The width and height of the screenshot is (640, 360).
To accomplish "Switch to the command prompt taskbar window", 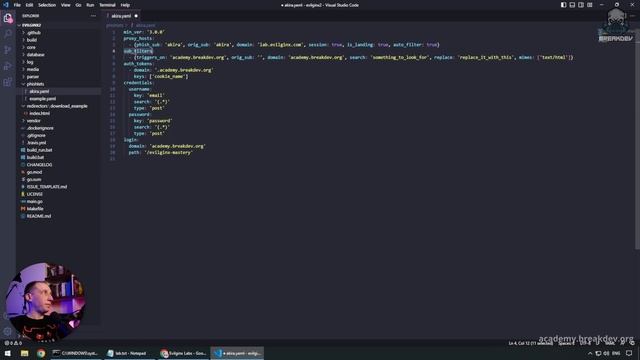I will (x=76, y=353).
